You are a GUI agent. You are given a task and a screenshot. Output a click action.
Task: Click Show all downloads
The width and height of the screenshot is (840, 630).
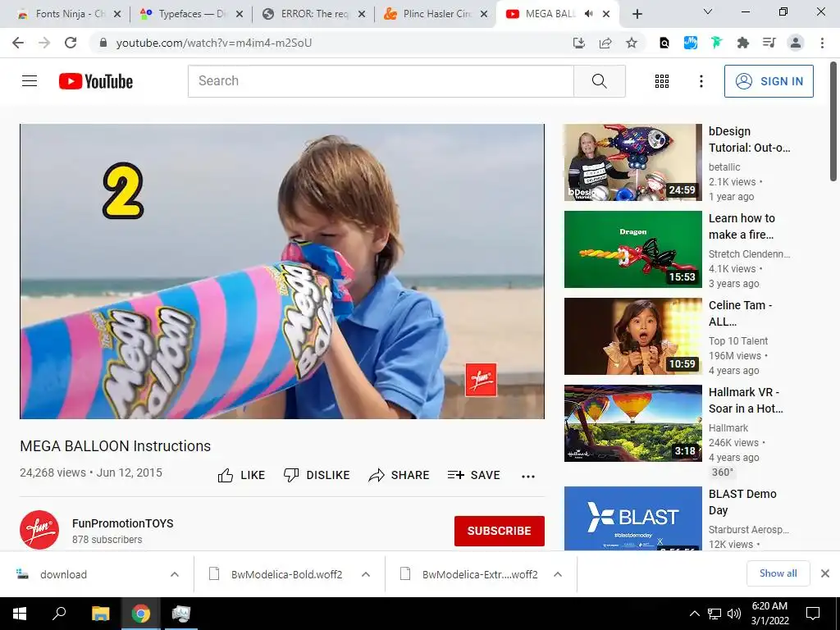click(x=778, y=573)
